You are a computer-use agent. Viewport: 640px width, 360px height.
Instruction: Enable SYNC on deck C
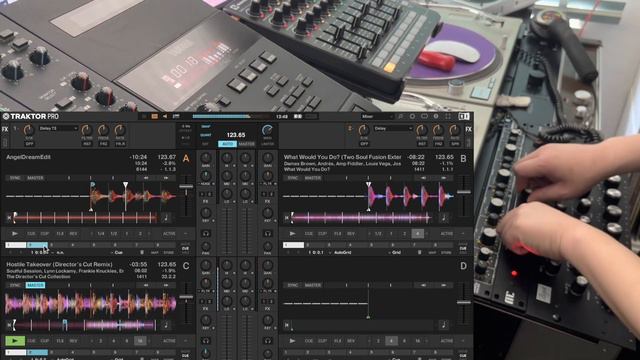15,285
